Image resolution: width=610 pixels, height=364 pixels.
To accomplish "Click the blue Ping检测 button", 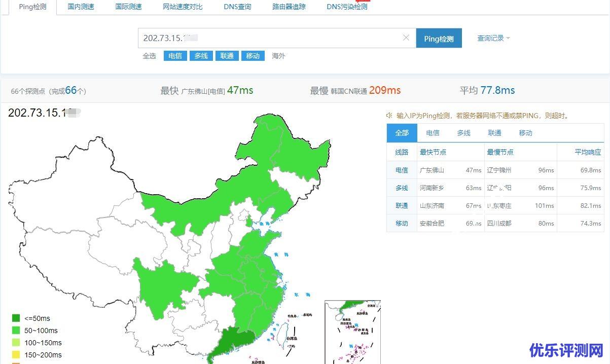I will pyautogui.click(x=439, y=38).
